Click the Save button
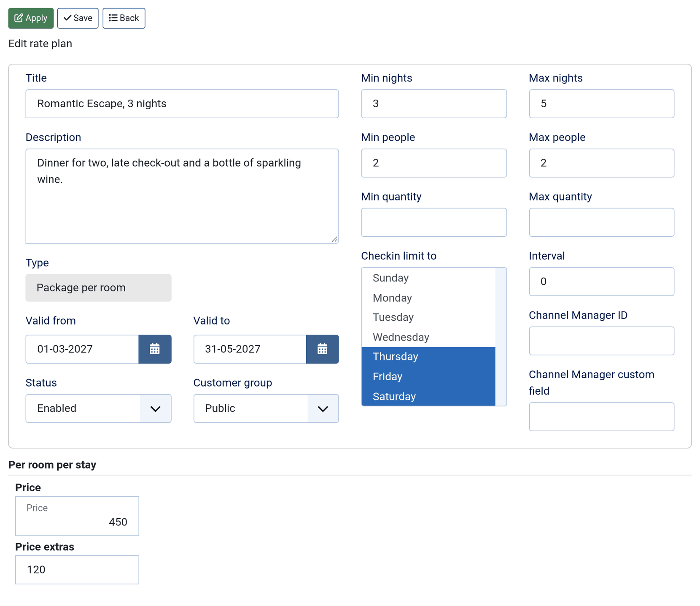 78,18
